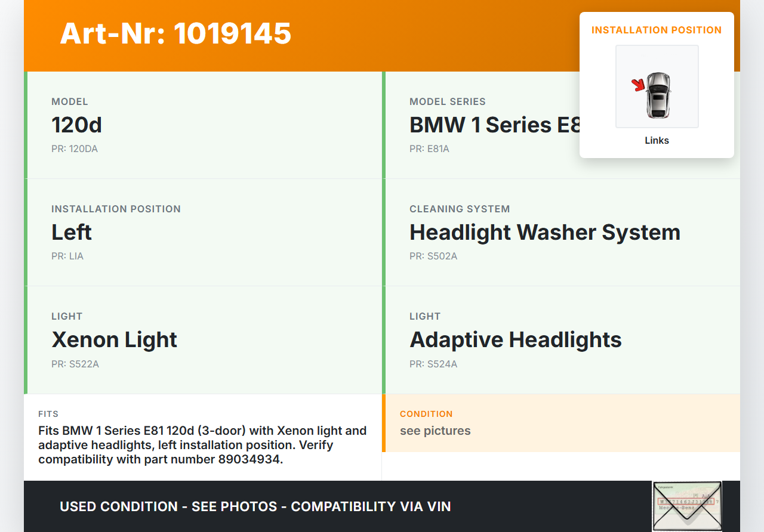Select the Adaptive Headlights value
The width and height of the screenshot is (764, 532).
(516, 339)
